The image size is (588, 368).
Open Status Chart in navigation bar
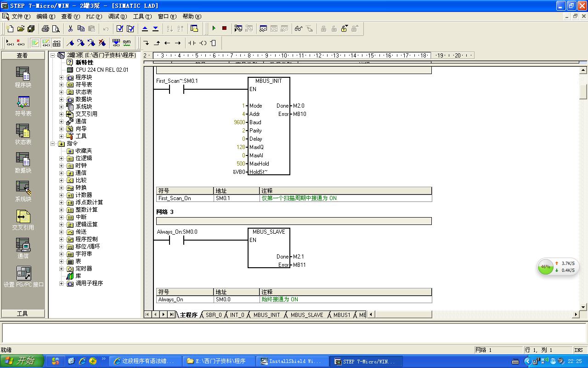pos(23,134)
